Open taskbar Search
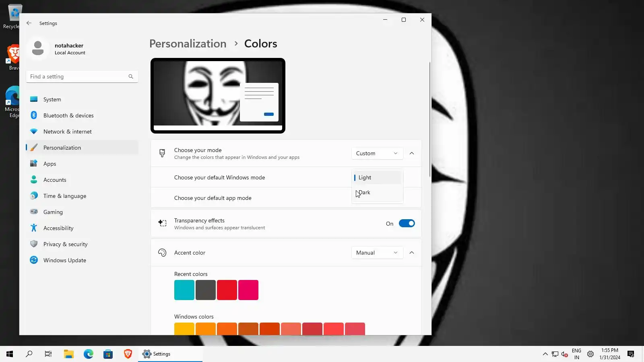 29,354
